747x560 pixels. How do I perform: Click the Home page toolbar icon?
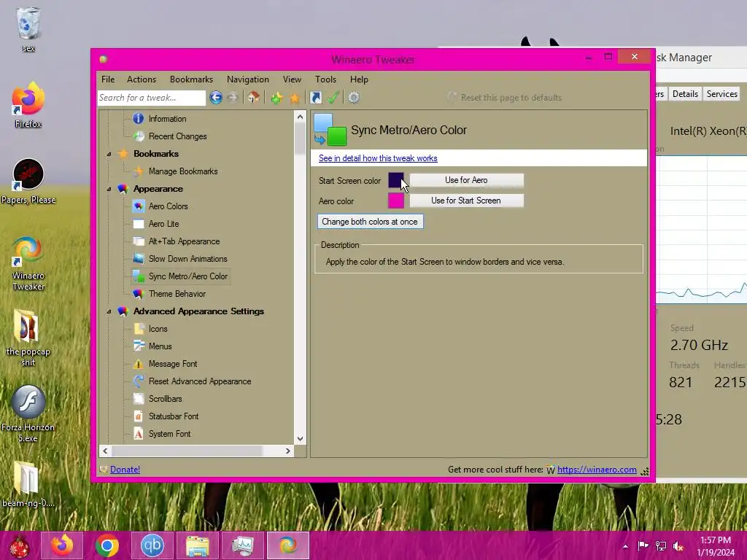(x=253, y=98)
